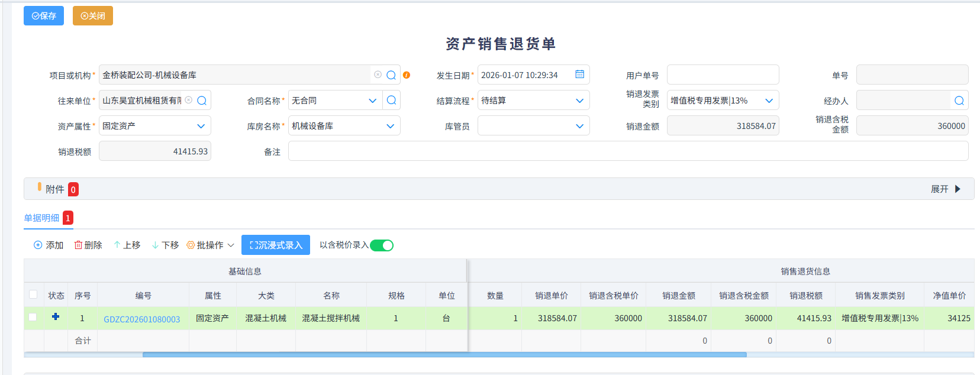The width and height of the screenshot is (980, 375).
Task: Select the 单据明细 tab
Action: (x=41, y=218)
